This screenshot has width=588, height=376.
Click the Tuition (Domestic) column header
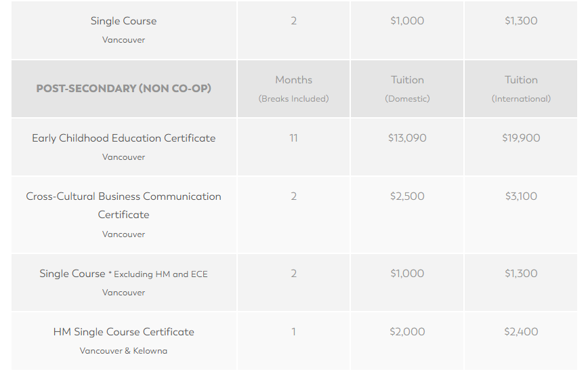(407, 88)
